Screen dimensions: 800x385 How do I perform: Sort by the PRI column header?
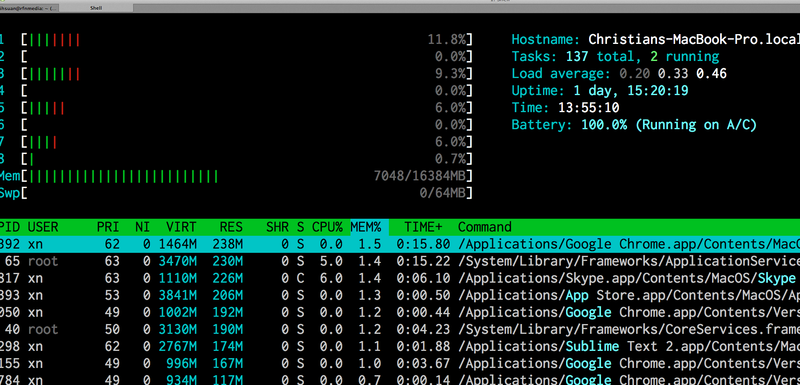(x=108, y=227)
